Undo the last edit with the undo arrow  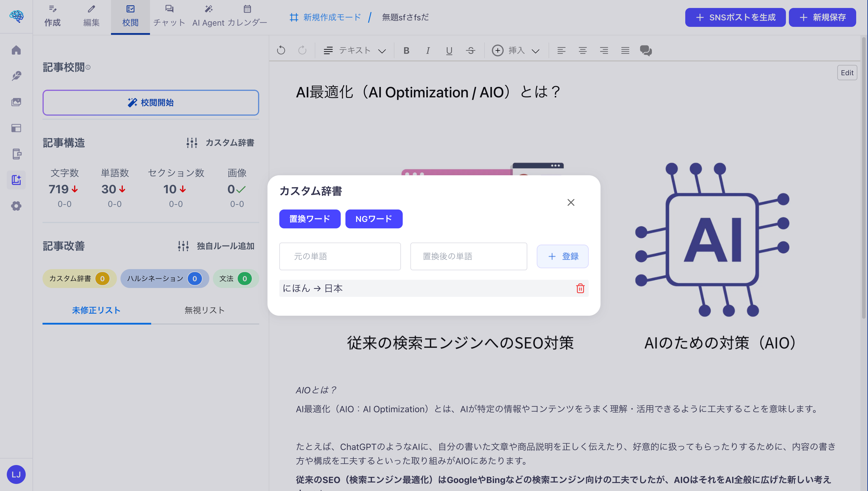pos(281,50)
